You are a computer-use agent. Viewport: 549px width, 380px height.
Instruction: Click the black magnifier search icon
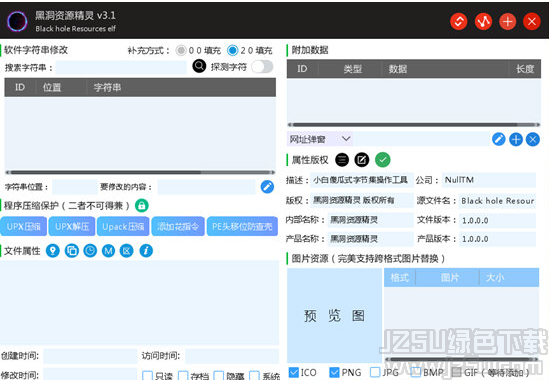click(199, 66)
